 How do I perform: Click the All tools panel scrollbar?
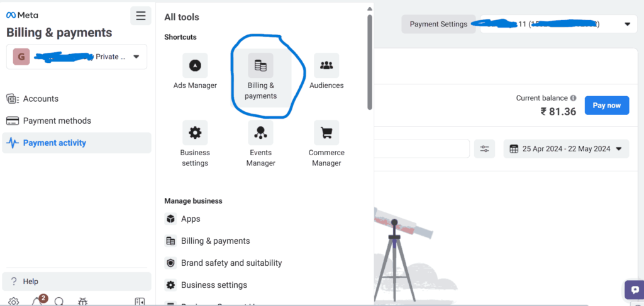[370, 63]
